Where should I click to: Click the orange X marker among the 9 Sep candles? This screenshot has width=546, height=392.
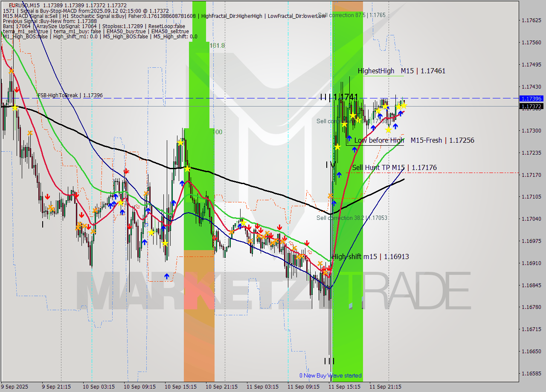[x=29, y=133]
